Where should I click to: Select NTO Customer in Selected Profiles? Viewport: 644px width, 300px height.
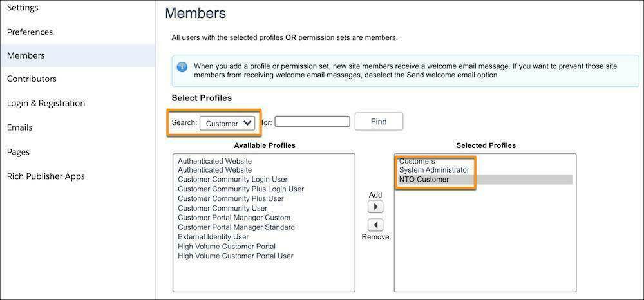point(424,180)
